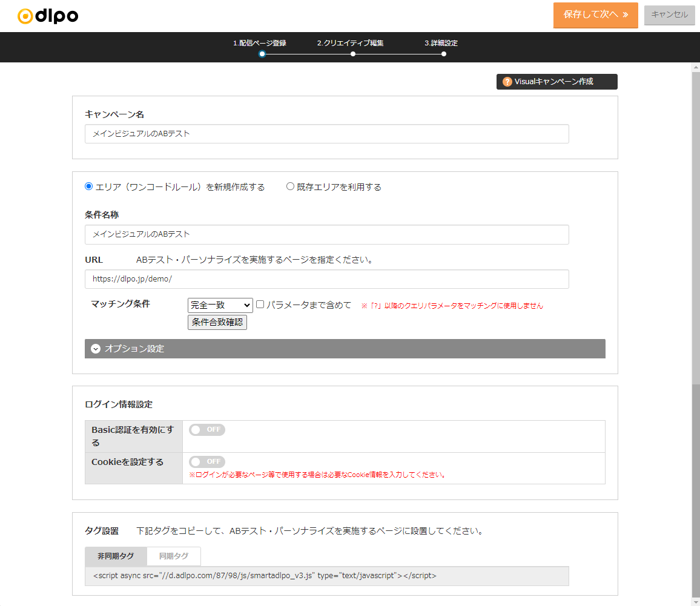Go to step 1.配信ページ登録

tap(259, 43)
